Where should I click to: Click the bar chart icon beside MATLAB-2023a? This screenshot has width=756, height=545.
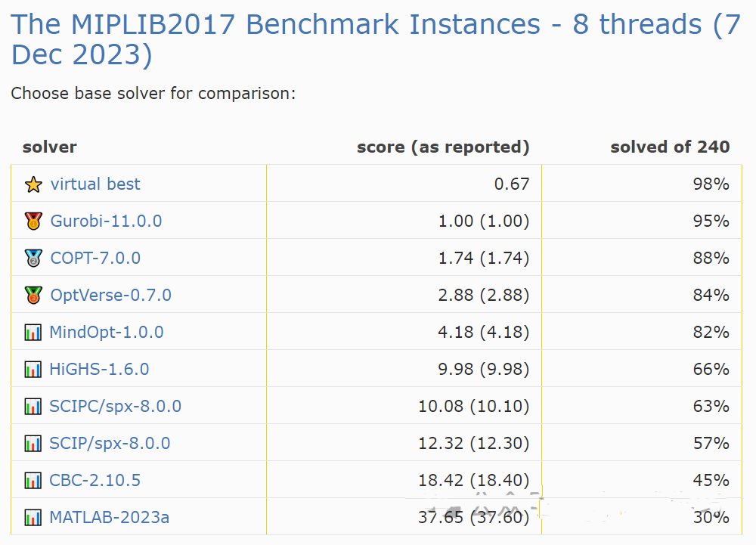[33, 518]
